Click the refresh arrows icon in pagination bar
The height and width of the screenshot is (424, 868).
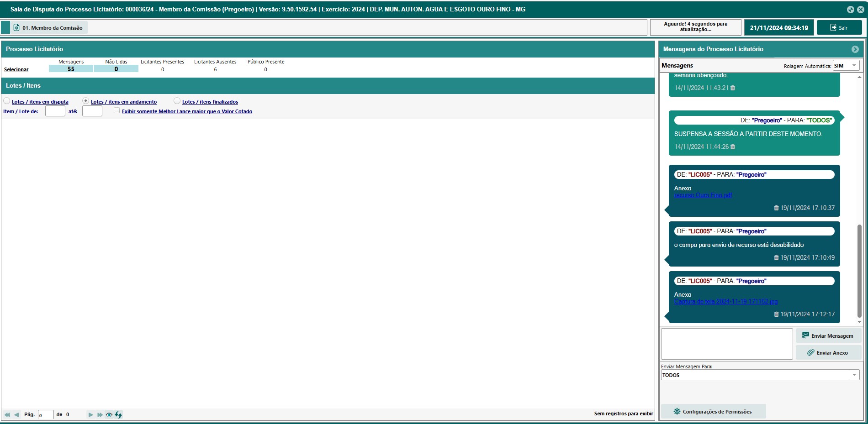coord(118,414)
